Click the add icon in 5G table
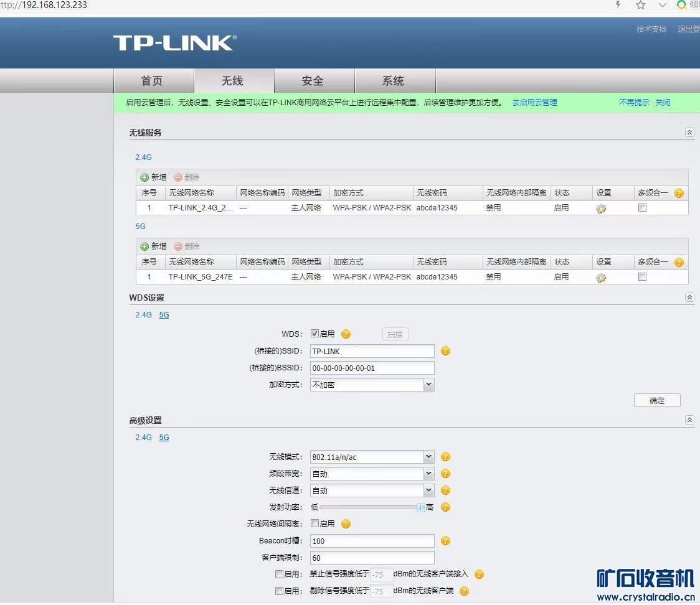 click(144, 246)
